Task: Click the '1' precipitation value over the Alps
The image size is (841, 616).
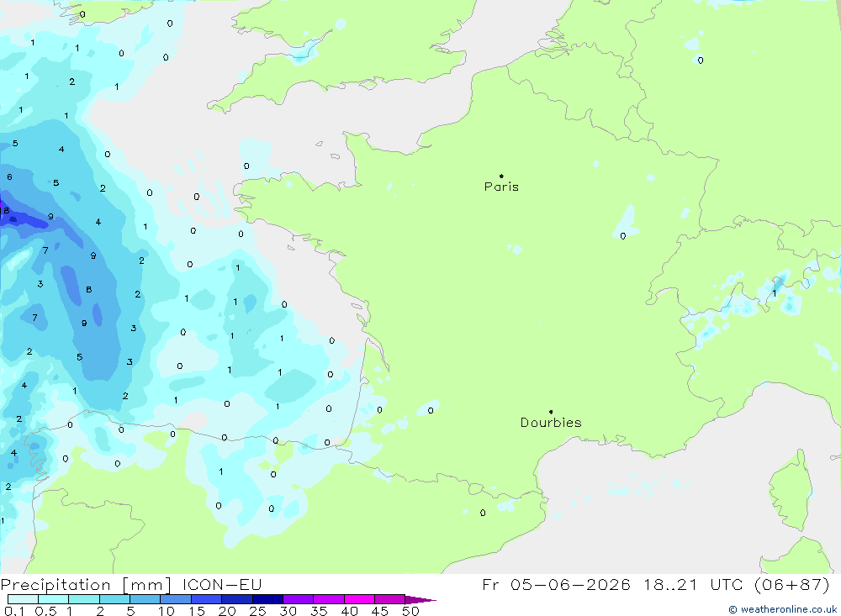Action: [x=774, y=293]
